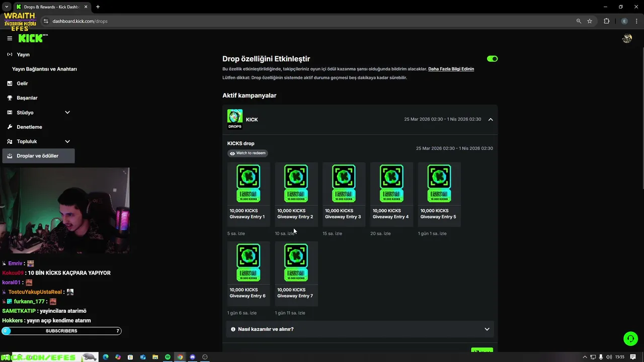
Task: Click the volume speaker icon in system tray
Action: [x=609, y=357]
